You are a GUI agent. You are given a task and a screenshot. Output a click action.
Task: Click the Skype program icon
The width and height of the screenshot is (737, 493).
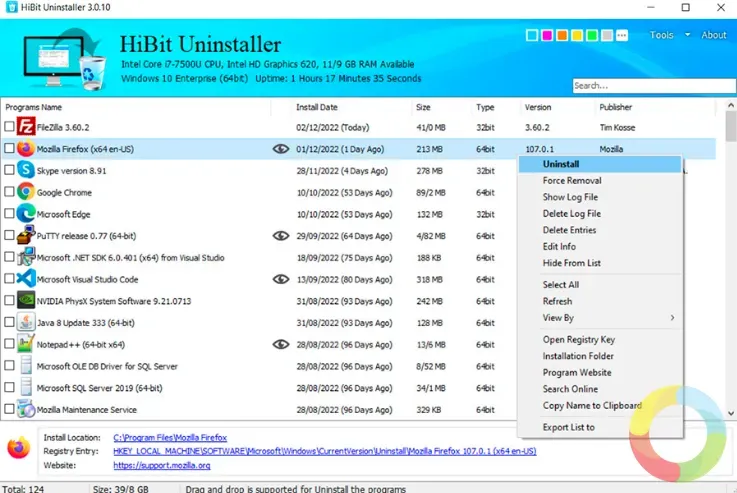[26, 170]
